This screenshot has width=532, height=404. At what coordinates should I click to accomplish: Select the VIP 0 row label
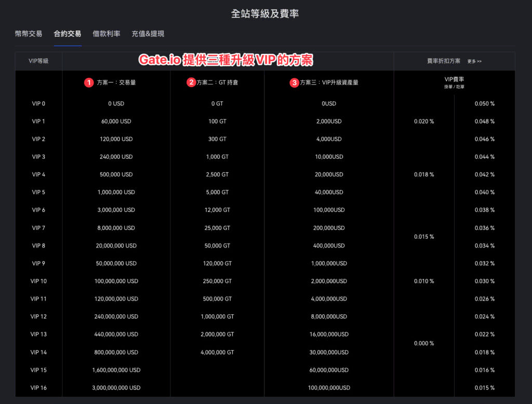pyautogui.click(x=38, y=103)
